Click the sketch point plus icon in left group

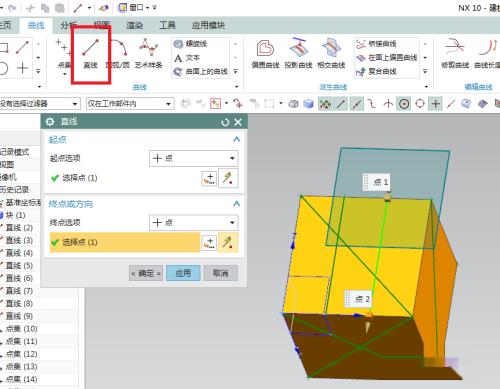pos(23,68)
